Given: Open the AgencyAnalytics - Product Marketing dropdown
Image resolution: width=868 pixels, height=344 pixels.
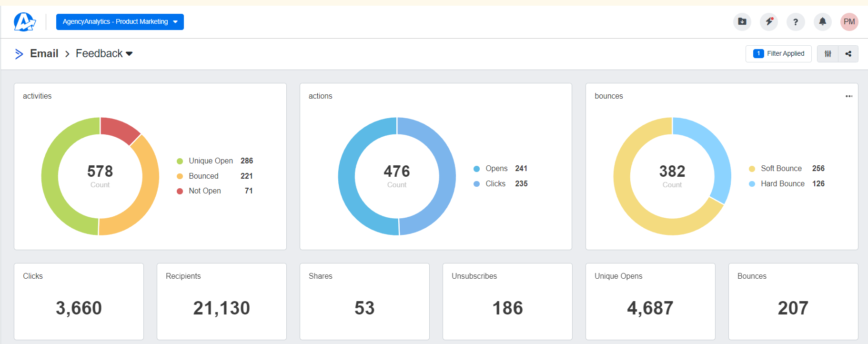Looking at the screenshot, I should (x=120, y=22).
